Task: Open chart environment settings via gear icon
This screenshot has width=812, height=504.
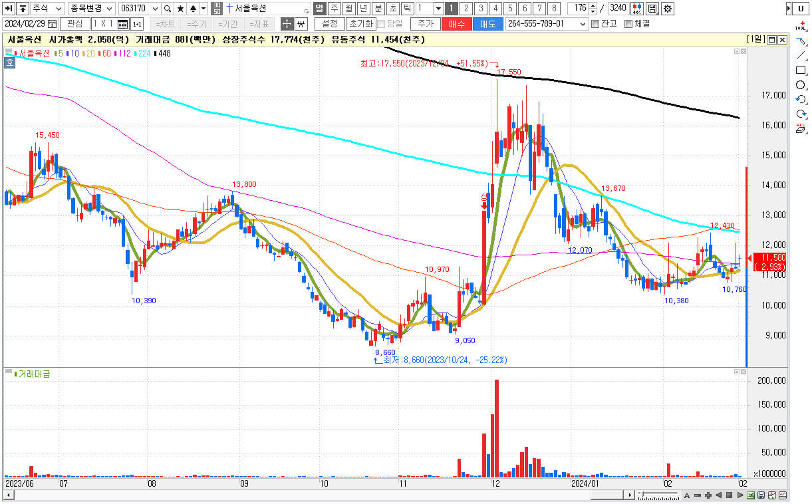Action: pos(668,9)
